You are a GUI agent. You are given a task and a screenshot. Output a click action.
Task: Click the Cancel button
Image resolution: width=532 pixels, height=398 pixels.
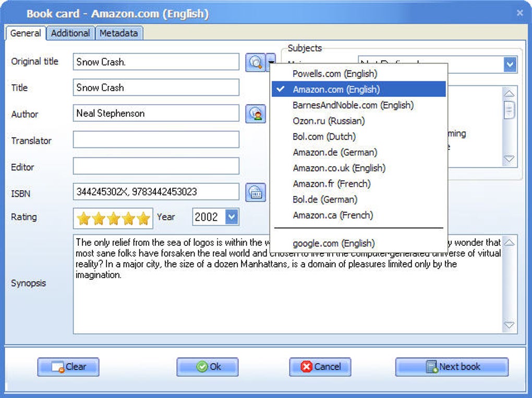tap(320, 367)
